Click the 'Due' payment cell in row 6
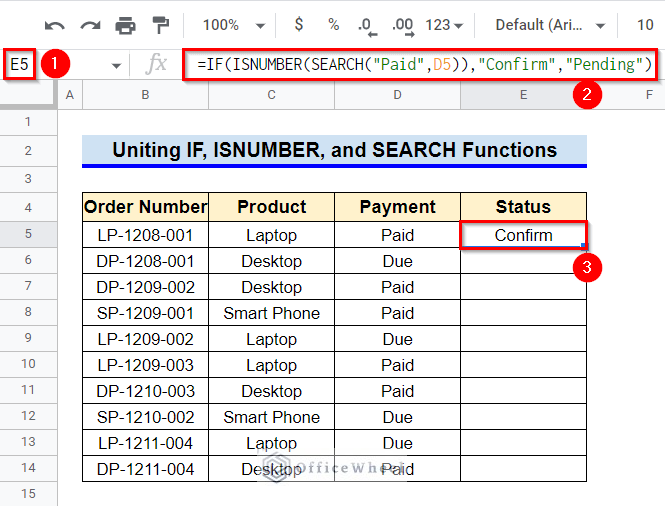 [397, 261]
